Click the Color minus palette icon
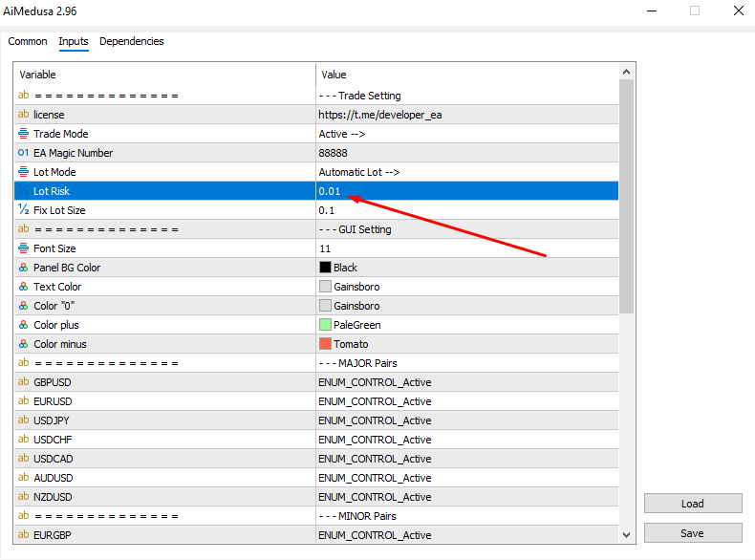Viewport: 755px width, 560px height. (x=24, y=344)
